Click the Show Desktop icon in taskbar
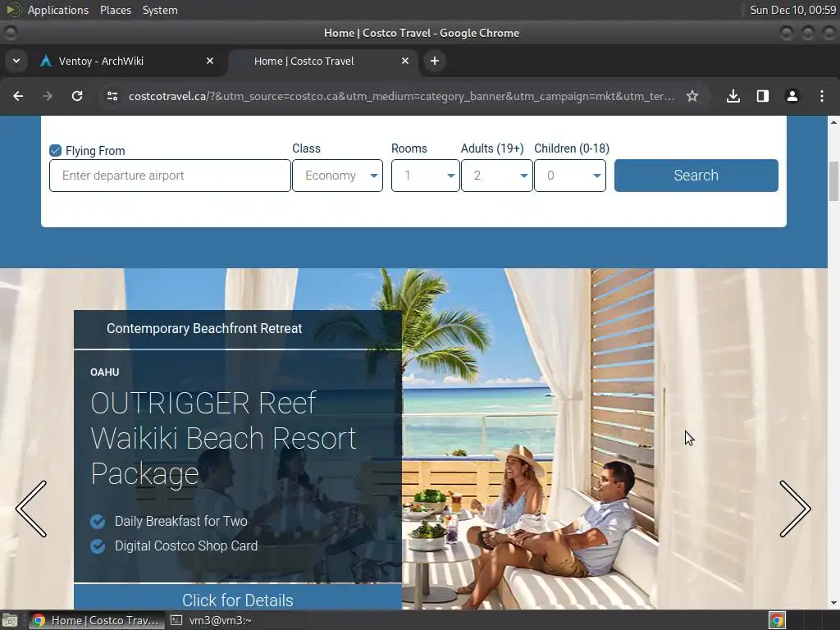 10,620
